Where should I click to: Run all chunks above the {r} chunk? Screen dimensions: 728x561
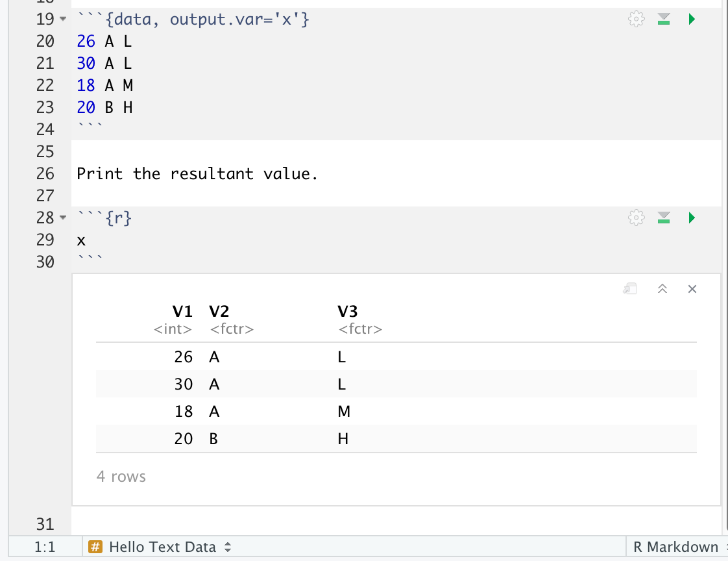pos(663,218)
